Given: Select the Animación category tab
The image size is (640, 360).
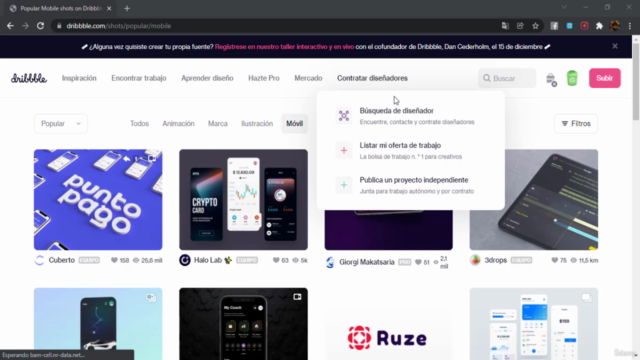Looking at the screenshot, I should 178,124.
